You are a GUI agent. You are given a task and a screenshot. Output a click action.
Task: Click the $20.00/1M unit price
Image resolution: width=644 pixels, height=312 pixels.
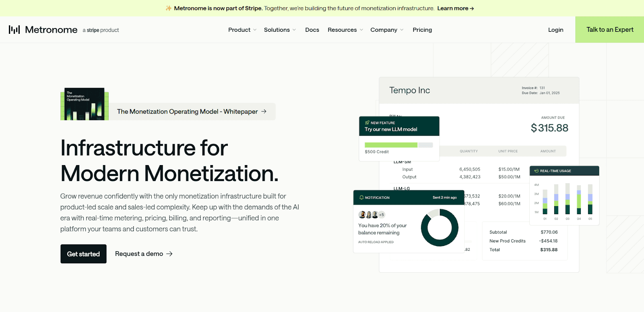(509, 196)
